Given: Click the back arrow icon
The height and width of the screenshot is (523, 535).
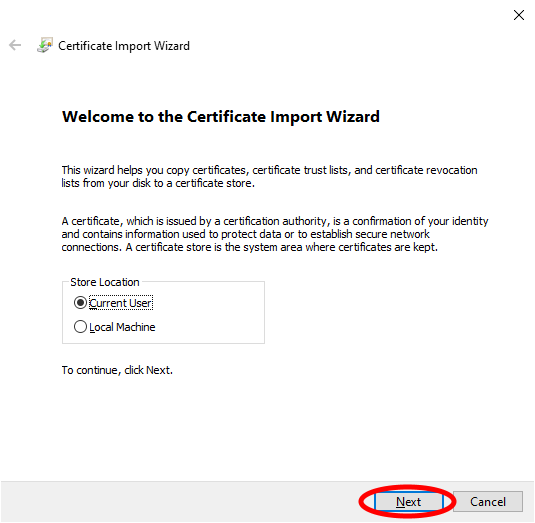Looking at the screenshot, I should [x=15, y=45].
